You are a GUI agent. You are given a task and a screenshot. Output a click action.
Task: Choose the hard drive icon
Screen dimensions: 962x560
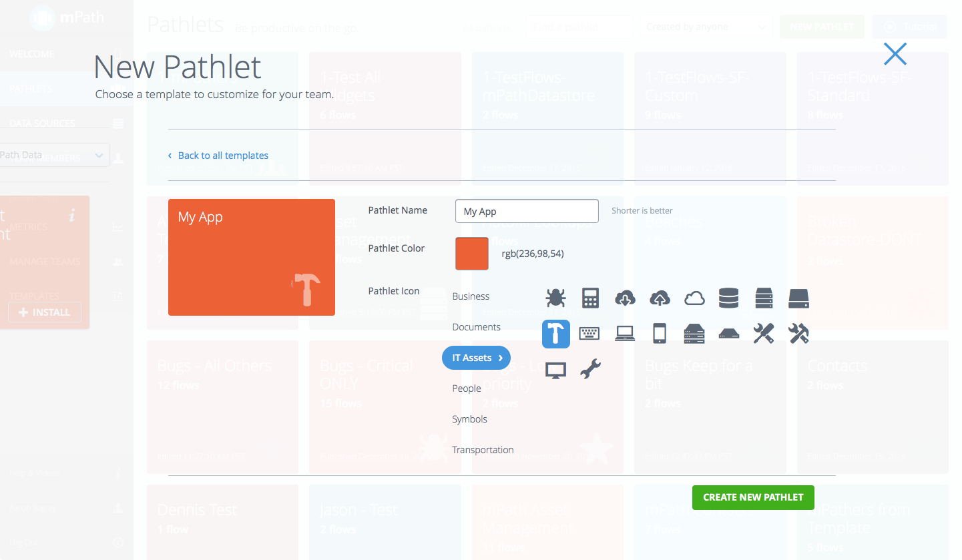[x=798, y=298]
